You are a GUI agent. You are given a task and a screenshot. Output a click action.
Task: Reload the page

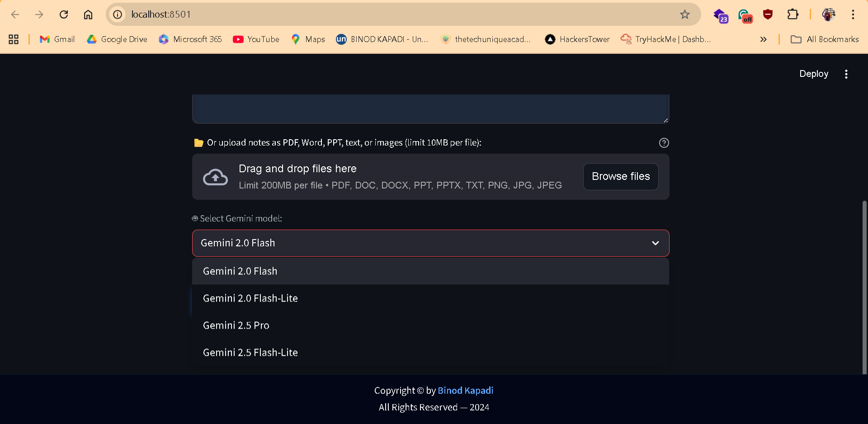(x=64, y=14)
